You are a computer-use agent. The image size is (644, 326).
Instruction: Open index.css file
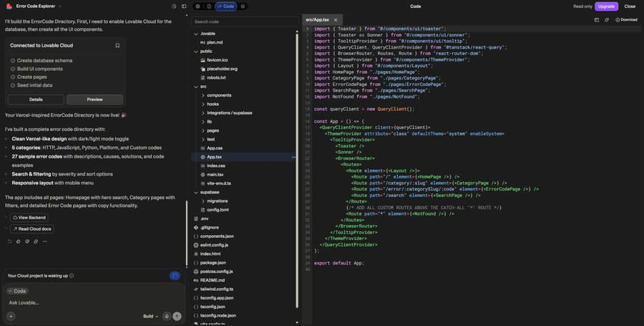[213, 166]
